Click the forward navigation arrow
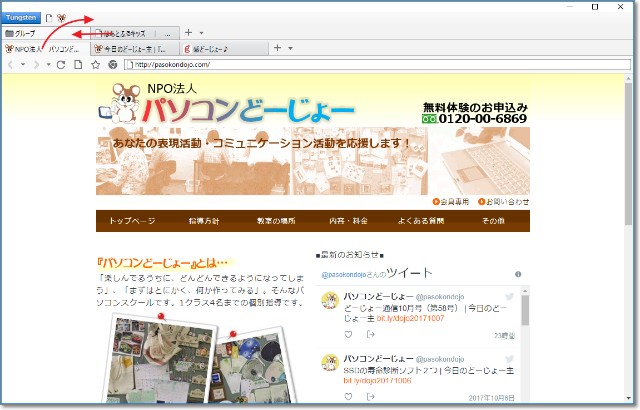 point(35,64)
